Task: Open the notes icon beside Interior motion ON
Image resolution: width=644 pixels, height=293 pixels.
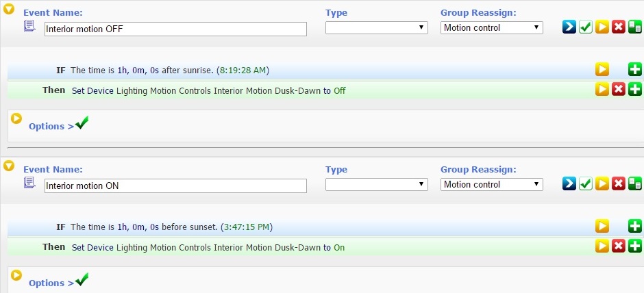Action: click(x=29, y=183)
